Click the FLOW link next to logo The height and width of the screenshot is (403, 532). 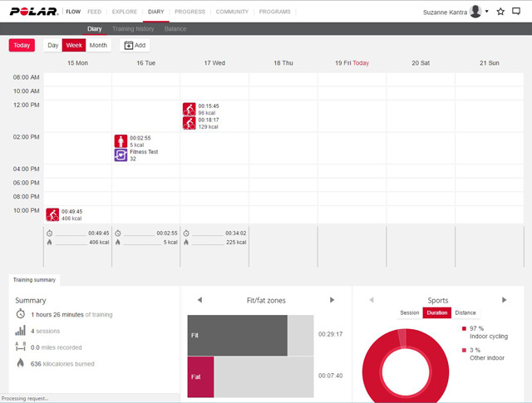pos(73,12)
